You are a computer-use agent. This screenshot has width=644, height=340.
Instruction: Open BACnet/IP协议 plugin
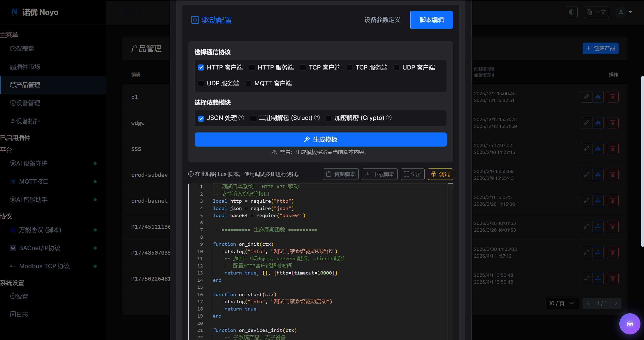[53, 248]
